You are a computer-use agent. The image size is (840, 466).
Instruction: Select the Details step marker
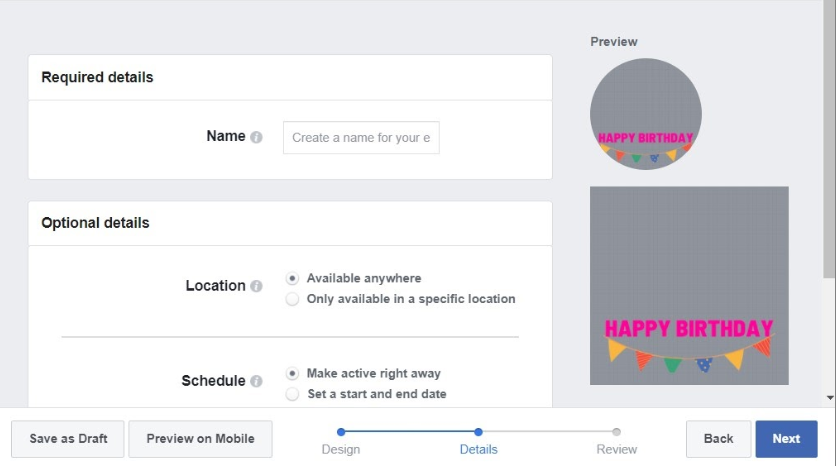[478, 432]
